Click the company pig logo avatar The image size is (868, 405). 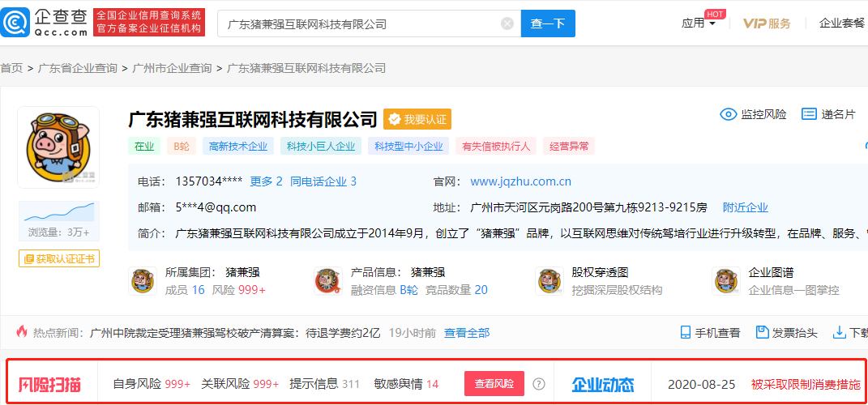click(58, 147)
